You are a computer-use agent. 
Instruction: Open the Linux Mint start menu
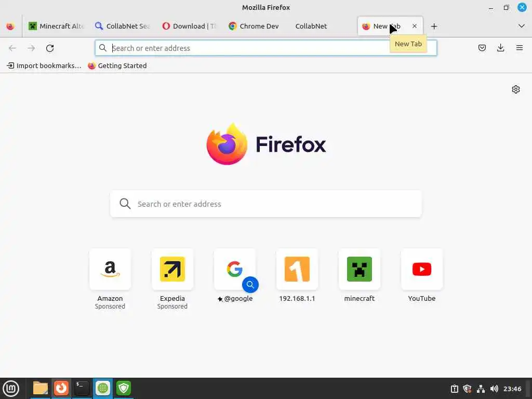click(x=11, y=389)
